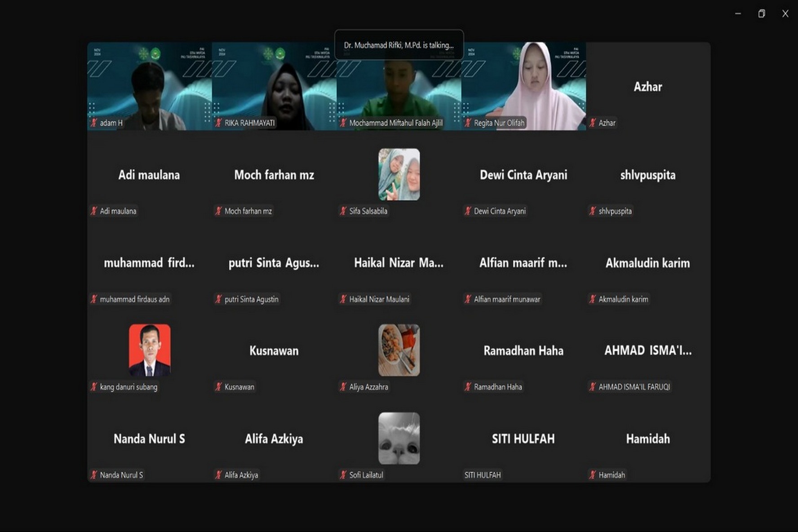Click muted mic icon next to Akmaludin karim label
Image resolution: width=798 pixels, height=532 pixels.
pyautogui.click(x=593, y=299)
